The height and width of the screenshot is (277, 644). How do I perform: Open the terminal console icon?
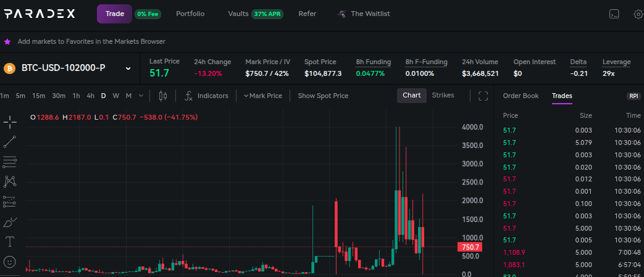614,14
